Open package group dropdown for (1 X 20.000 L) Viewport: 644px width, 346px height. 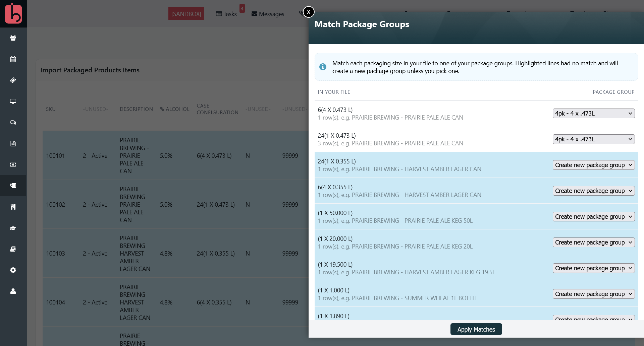pos(594,243)
